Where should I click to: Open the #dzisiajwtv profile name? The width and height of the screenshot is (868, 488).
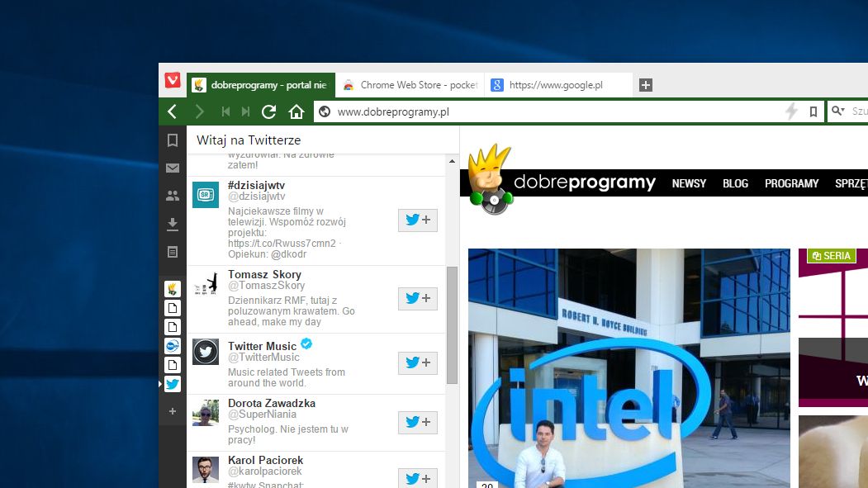(256, 185)
